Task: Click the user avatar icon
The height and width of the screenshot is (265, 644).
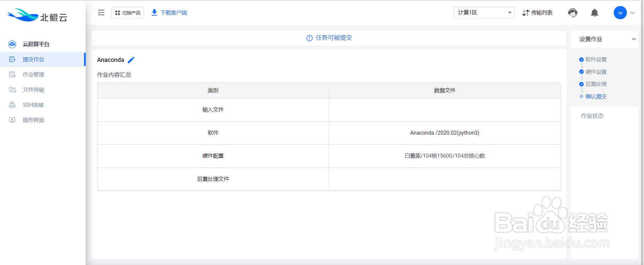Action: [620, 13]
